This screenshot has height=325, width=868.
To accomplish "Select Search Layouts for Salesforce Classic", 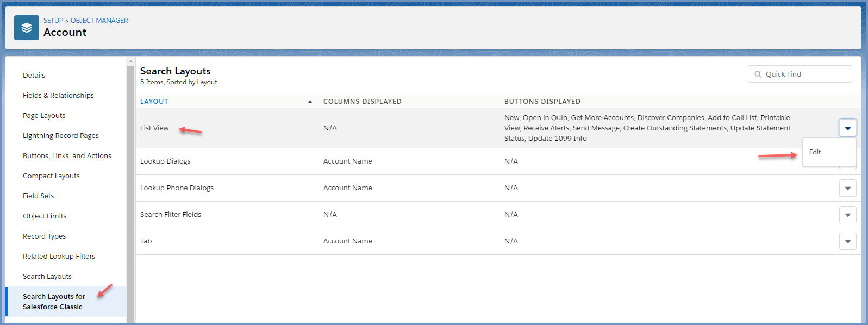I will click(x=54, y=302).
